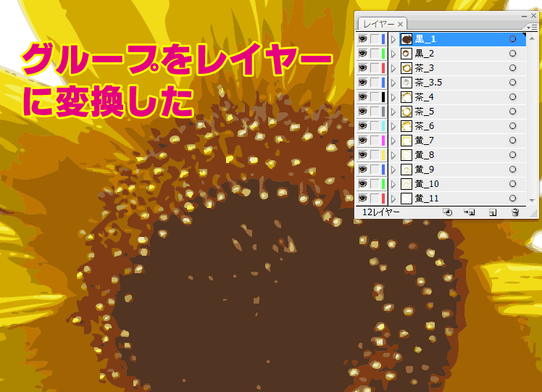Click blue color bar of layer 黒_1
The image size is (542, 392).
coord(383,39)
